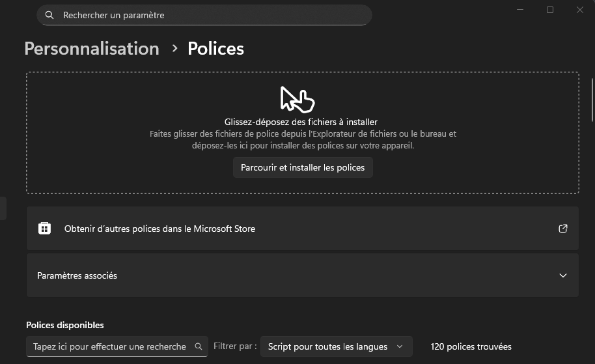Viewport: 595px width, 364px height.
Task: Click the down chevron of Paramètres associés
Action: point(563,275)
